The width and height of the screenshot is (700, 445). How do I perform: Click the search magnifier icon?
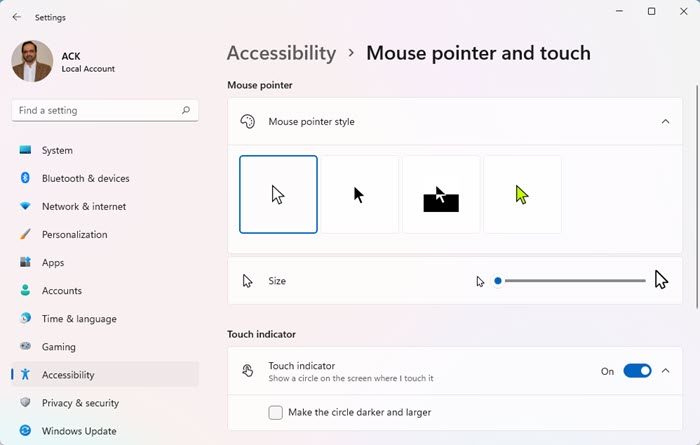tap(186, 111)
